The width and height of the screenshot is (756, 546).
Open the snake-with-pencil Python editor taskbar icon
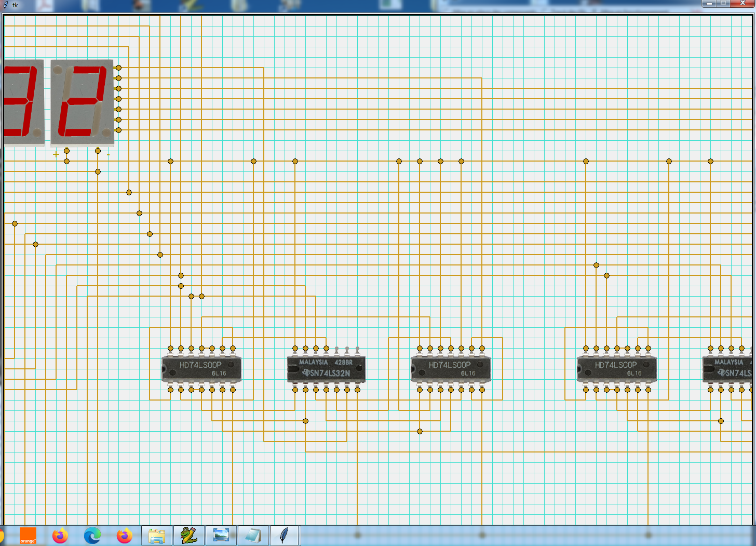188,536
